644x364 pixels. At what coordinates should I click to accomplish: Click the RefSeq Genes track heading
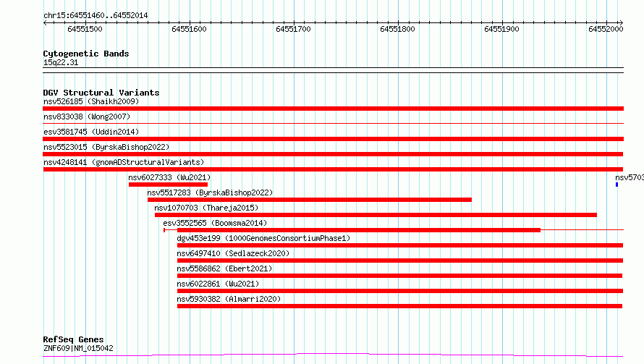pos(73,339)
